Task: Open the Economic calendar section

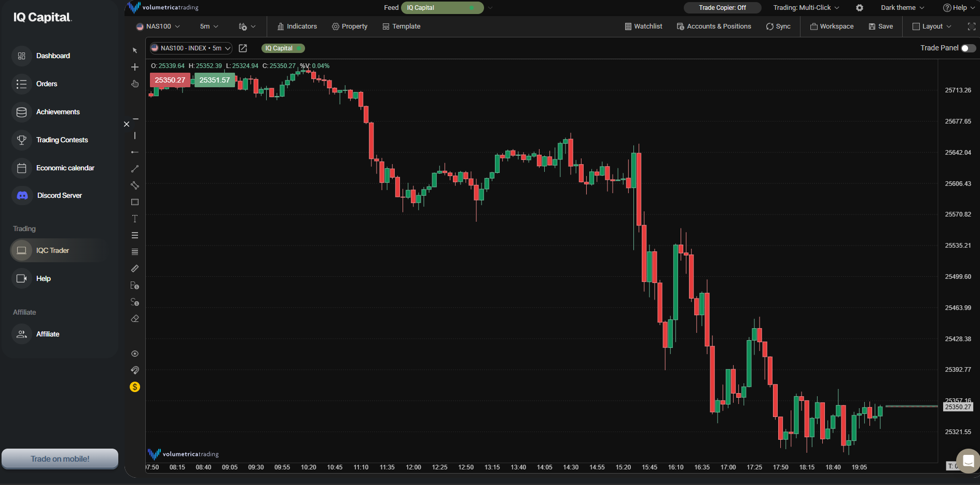Action: click(x=65, y=168)
